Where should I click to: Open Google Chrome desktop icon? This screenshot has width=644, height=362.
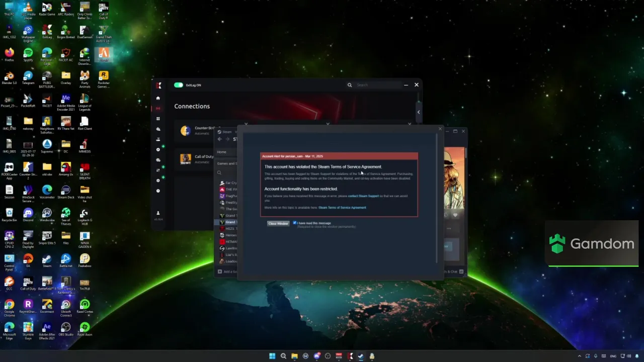9,308
